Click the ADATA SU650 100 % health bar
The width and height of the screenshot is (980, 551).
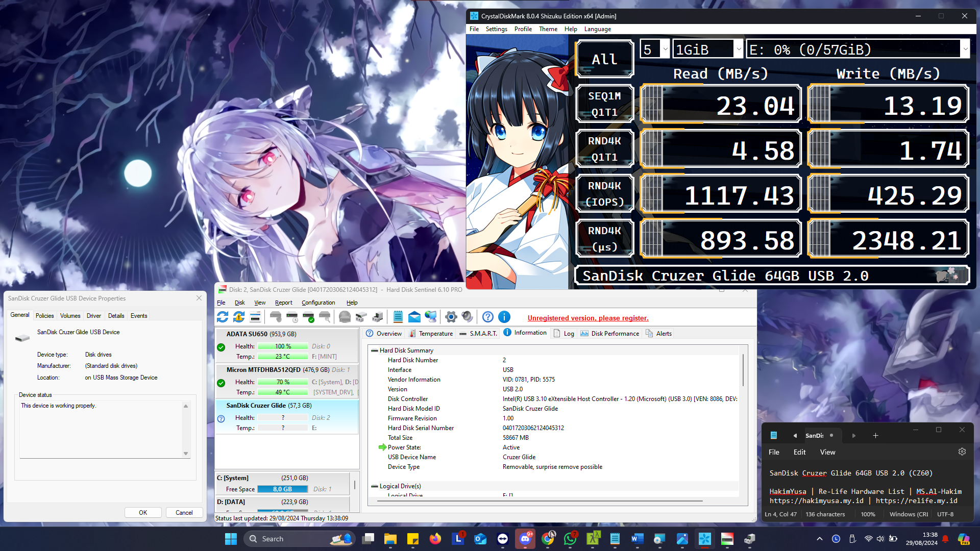click(283, 346)
